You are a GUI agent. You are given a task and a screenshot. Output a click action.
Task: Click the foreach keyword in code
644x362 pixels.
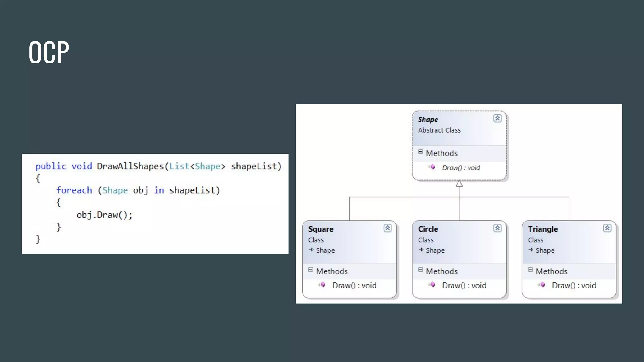74,190
